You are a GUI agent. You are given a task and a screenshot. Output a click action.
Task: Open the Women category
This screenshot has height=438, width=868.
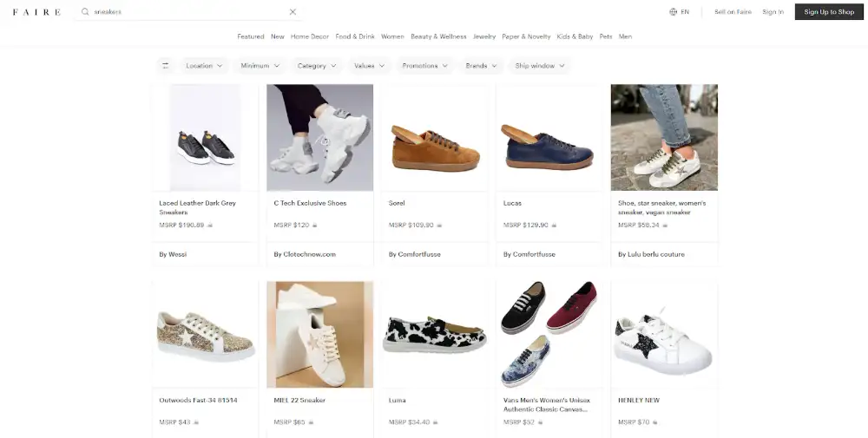(392, 36)
